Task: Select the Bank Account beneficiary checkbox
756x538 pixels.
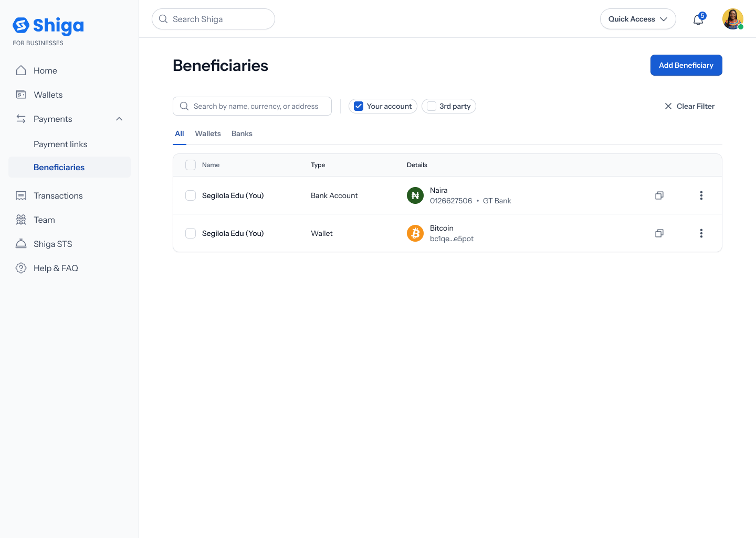Action: [191, 195]
